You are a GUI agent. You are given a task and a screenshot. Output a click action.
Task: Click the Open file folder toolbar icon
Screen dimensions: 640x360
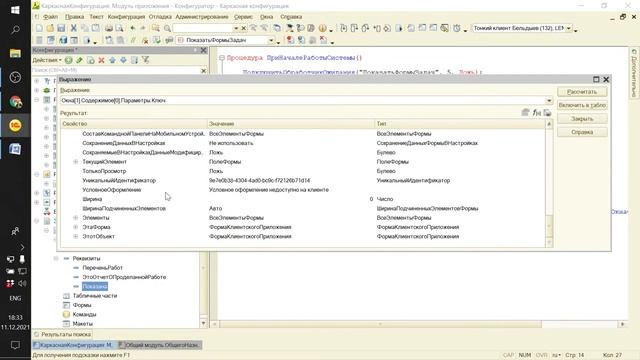pos(50,28)
